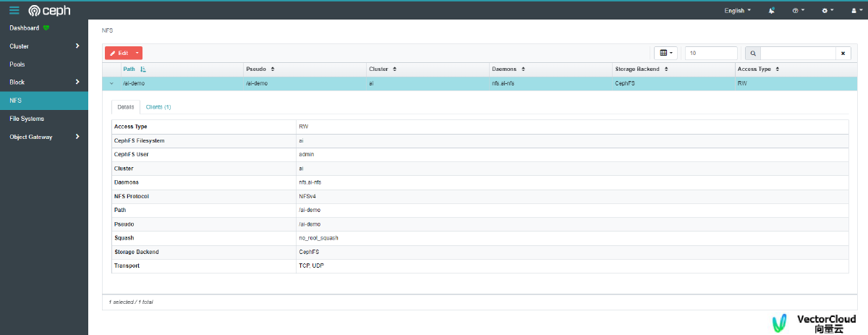Sort by the Cluster column arrows
Viewport: 868px width, 335px height.
tap(395, 69)
